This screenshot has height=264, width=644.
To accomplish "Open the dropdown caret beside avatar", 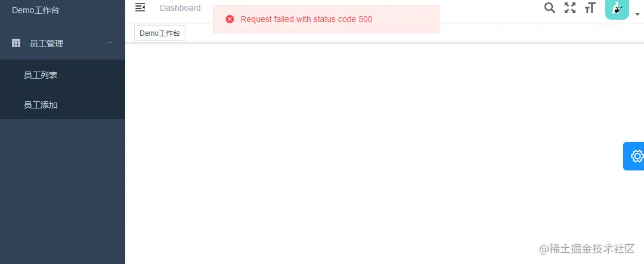I will tap(637, 14).
